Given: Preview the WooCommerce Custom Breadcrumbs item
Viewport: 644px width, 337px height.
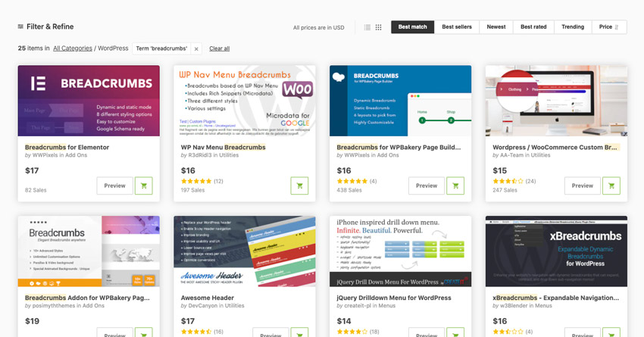Looking at the screenshot, I should (583, 186).
